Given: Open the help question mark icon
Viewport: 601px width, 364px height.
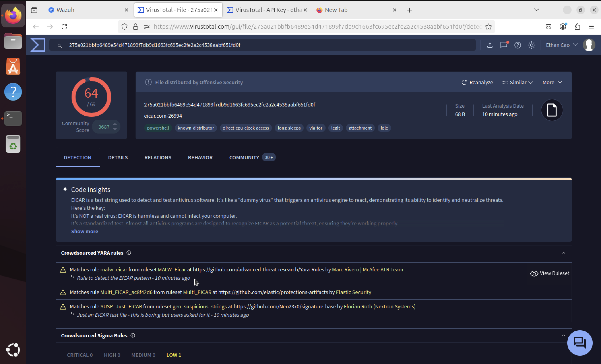Looking at the screenshot, I should 518,45.
